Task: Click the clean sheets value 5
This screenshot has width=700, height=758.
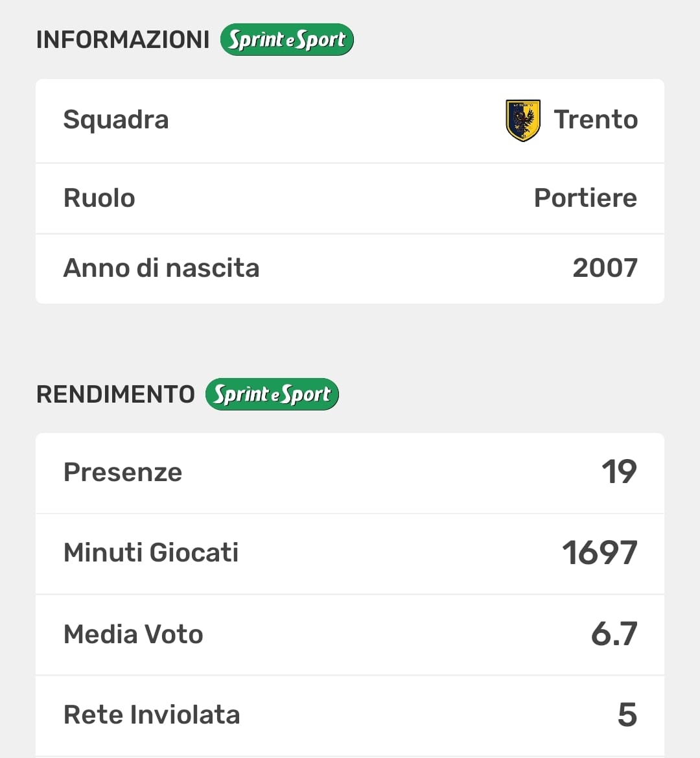Action: pyautogui.click(x=627, y=715)
